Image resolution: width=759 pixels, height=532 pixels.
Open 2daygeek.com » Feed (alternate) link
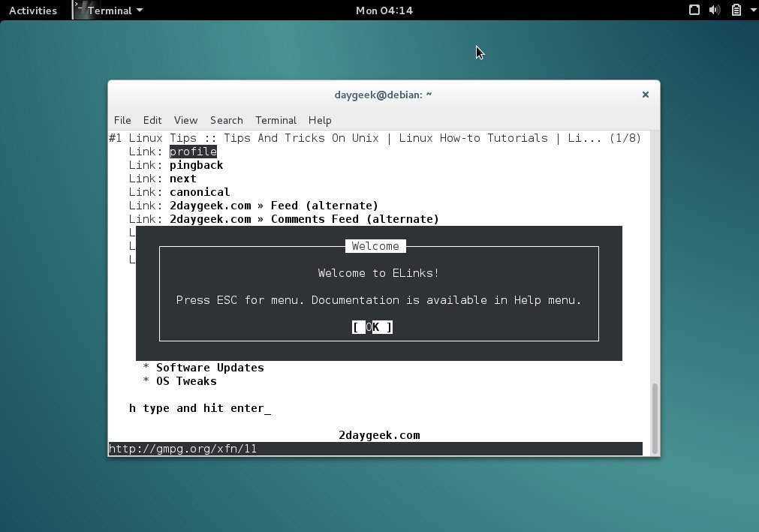(273, 206)
